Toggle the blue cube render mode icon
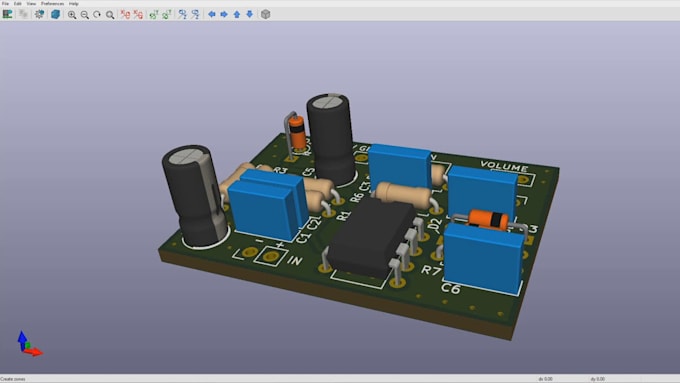This screenshot has height=383, width=680. 55,14
